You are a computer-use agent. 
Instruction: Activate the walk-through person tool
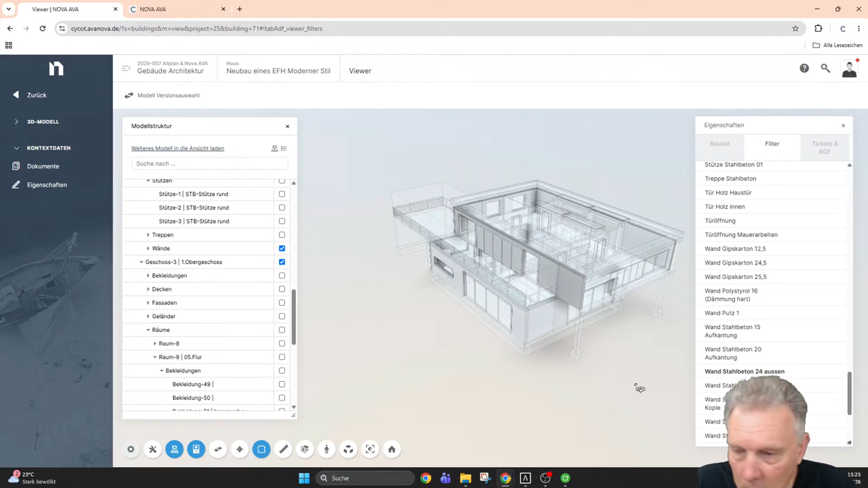(327, 449)
